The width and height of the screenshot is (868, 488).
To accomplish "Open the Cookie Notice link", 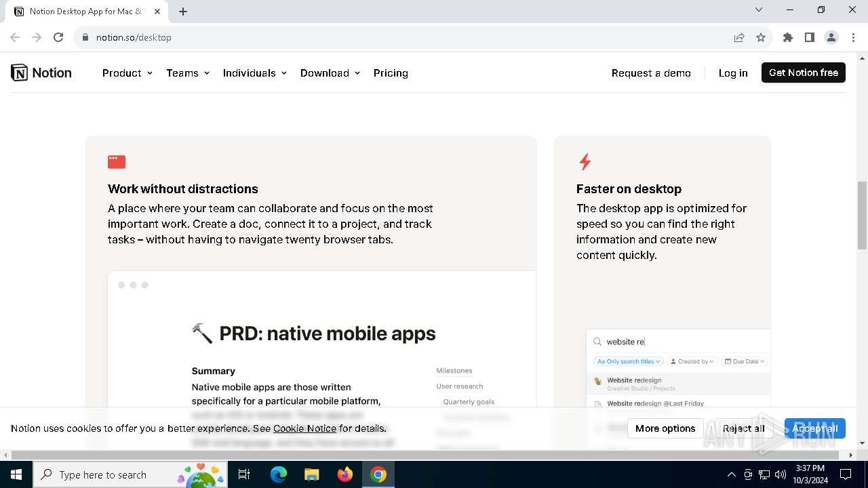I will (304, 428).
